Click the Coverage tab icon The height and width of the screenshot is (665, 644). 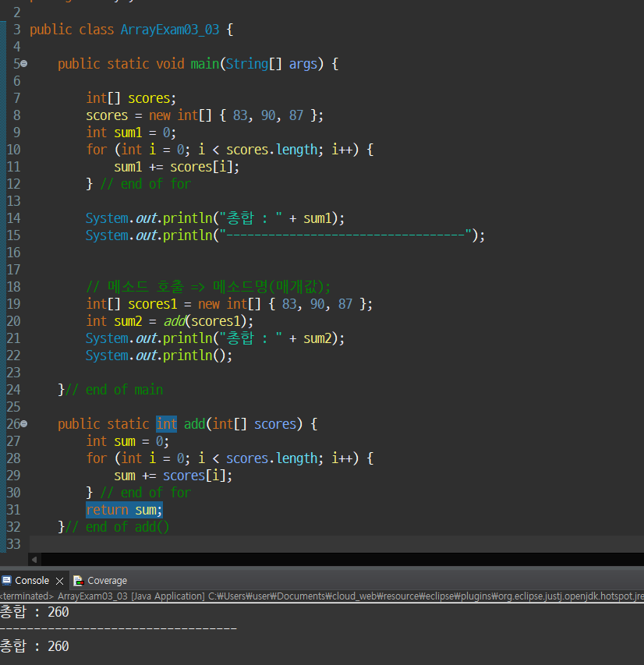click(x=79, y=580)
